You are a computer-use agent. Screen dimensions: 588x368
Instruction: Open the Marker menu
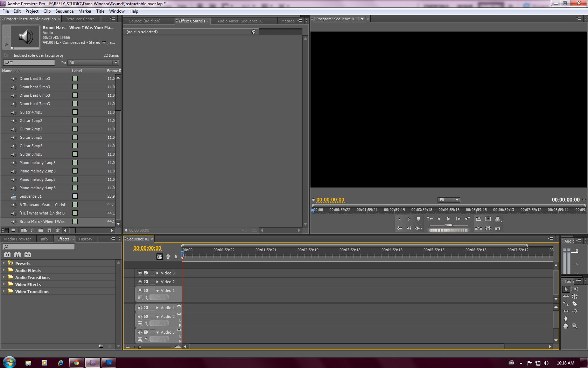coord(85,11)
